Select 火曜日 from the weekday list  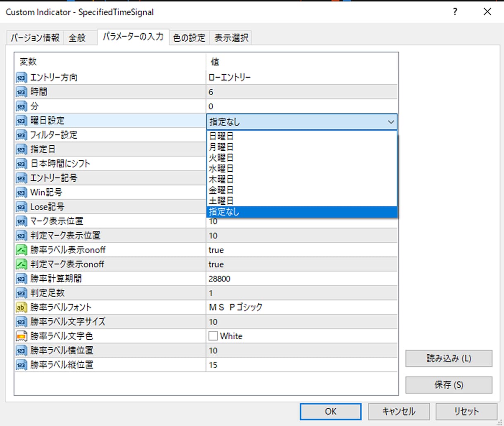(302, 158)
